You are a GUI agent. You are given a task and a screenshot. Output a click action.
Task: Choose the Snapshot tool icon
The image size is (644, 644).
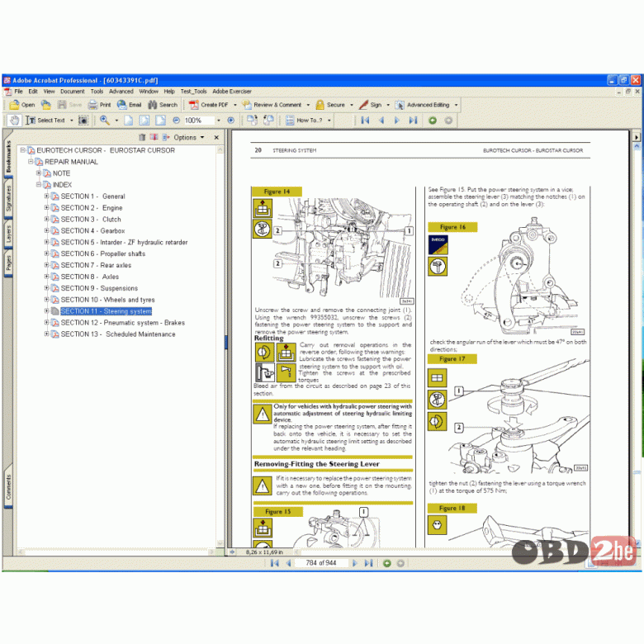[83, 121]
